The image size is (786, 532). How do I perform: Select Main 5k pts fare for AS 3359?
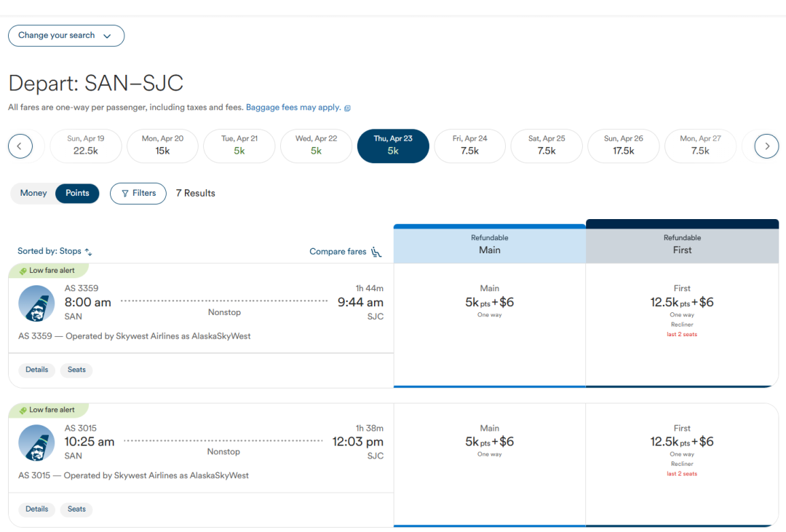coord(489,302)
